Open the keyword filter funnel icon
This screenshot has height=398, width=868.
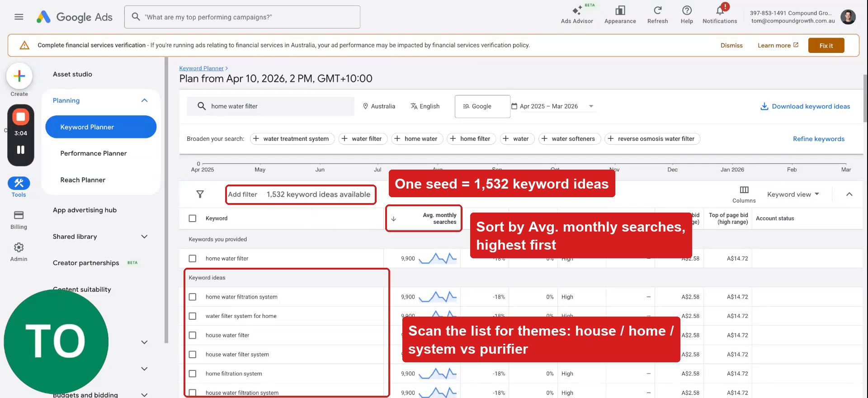click(x=200, y=194)
